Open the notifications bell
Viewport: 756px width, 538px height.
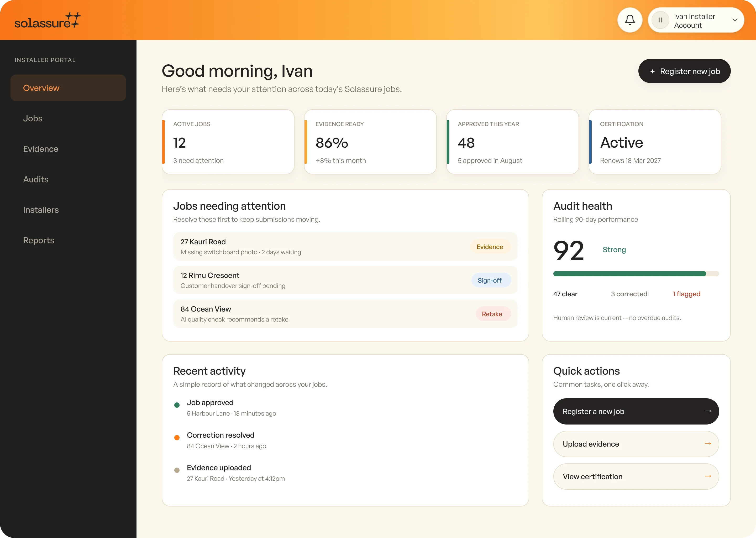click(629, 20)
